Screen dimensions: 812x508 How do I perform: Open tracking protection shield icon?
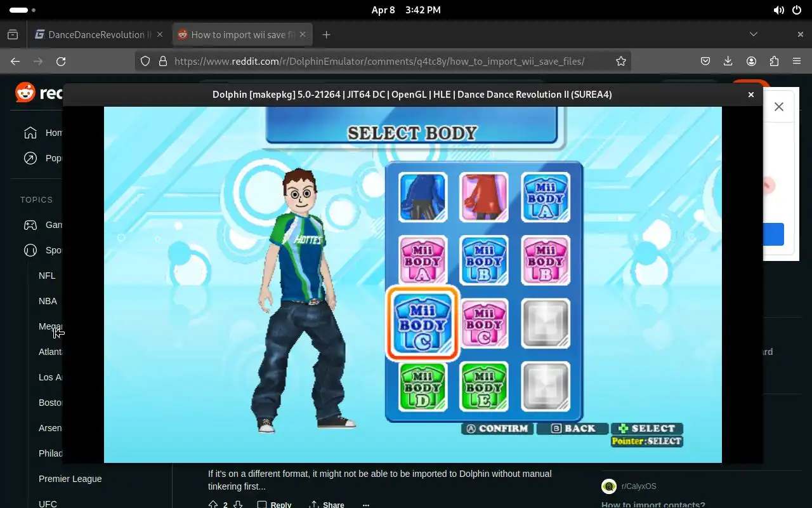tap(145, 61)
